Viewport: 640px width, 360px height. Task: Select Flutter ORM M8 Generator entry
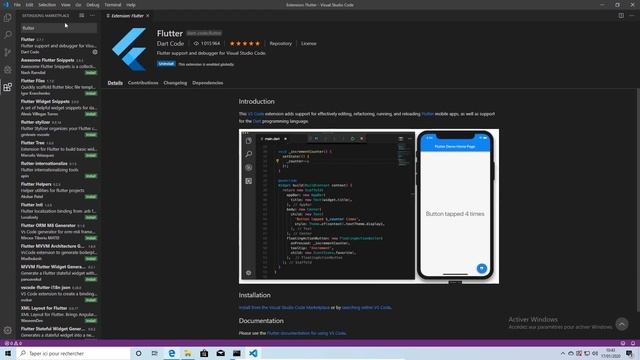tap(59, 231)
